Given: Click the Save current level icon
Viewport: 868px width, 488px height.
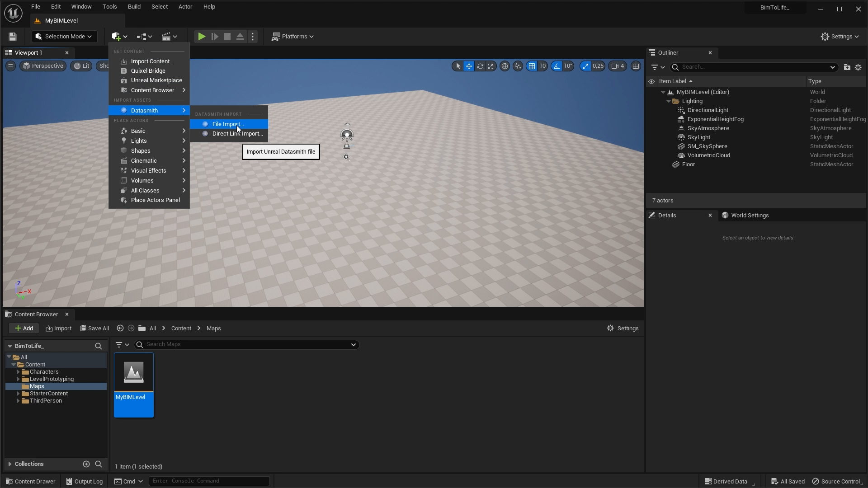Looking at the screenshot, I should pos(13,37).
